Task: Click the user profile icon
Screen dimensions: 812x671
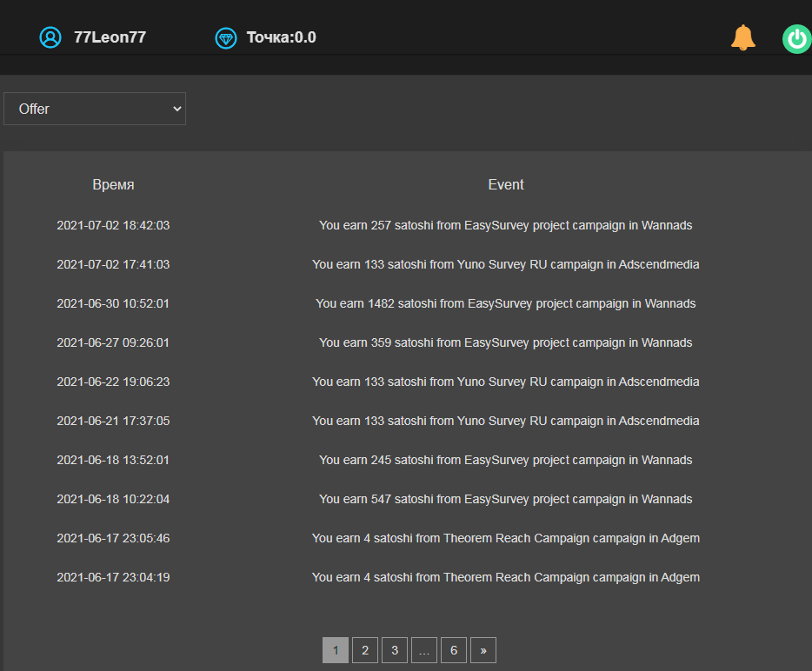Action: point(50,37)
